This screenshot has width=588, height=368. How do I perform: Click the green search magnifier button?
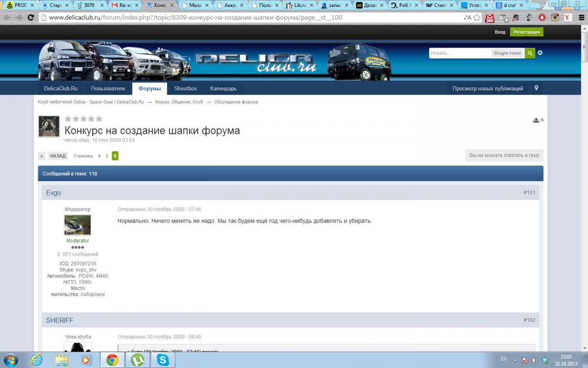pos(530,53)
